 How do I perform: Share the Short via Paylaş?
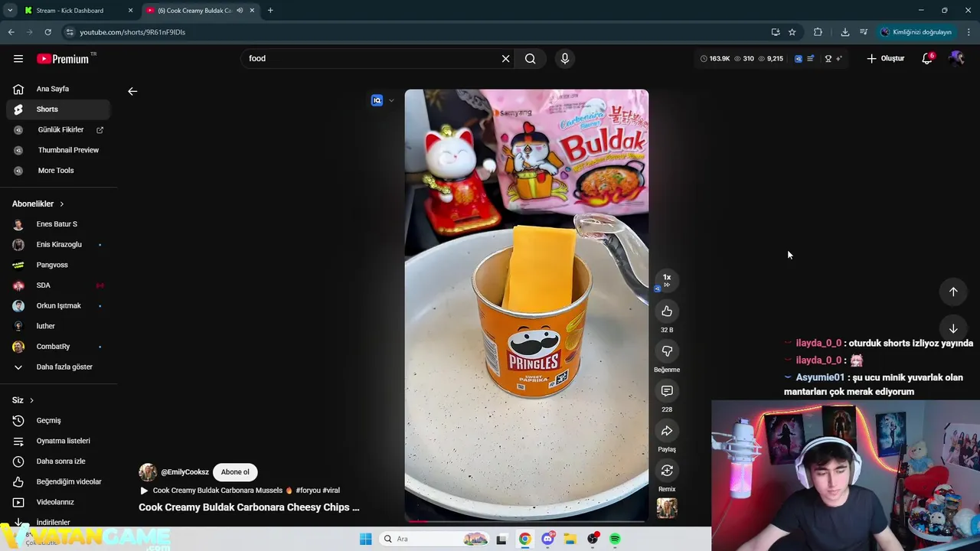click(667, 431)
